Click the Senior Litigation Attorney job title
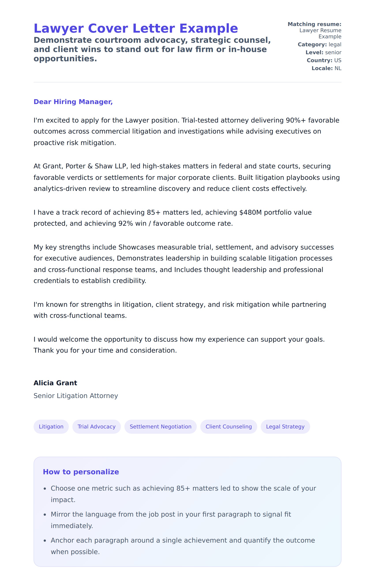375x588 pixels. (75, 396)
